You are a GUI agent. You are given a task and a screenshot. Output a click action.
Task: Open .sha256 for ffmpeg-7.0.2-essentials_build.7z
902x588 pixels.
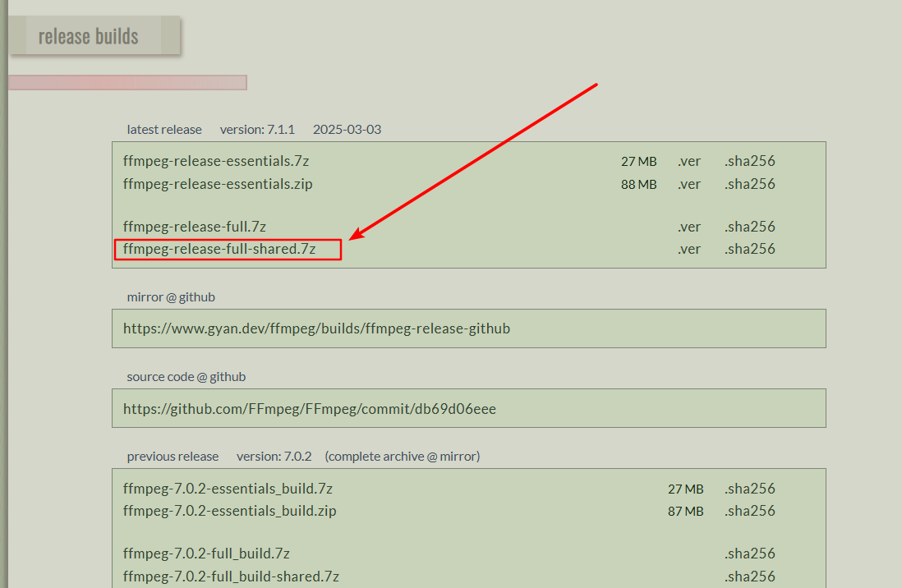(749, 489)
